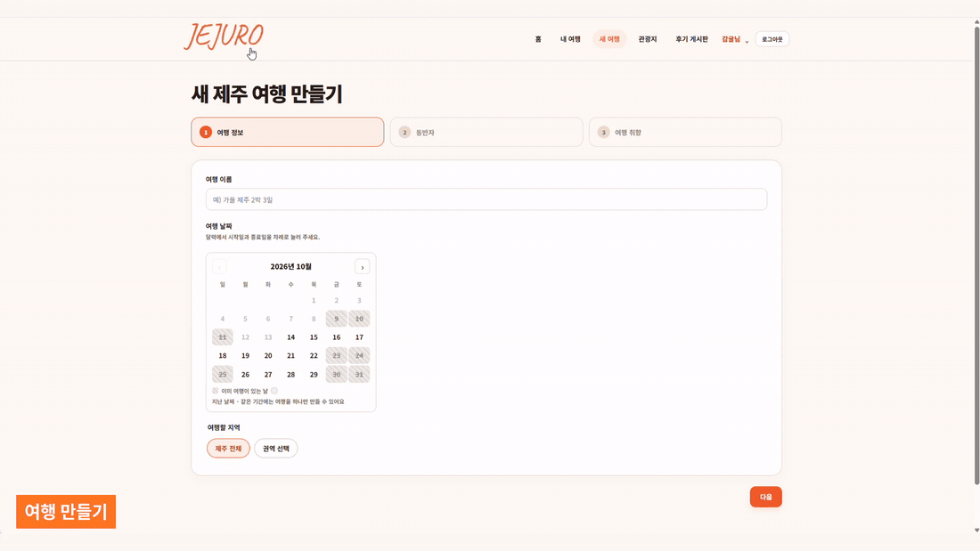Click the JEJURO logo

(224, 36)
